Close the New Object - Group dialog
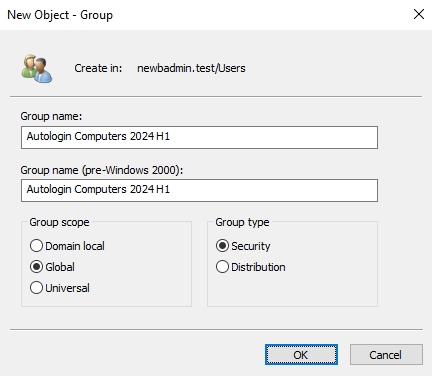Viewport: 432px width, 376px height. [x=419, y=14]
